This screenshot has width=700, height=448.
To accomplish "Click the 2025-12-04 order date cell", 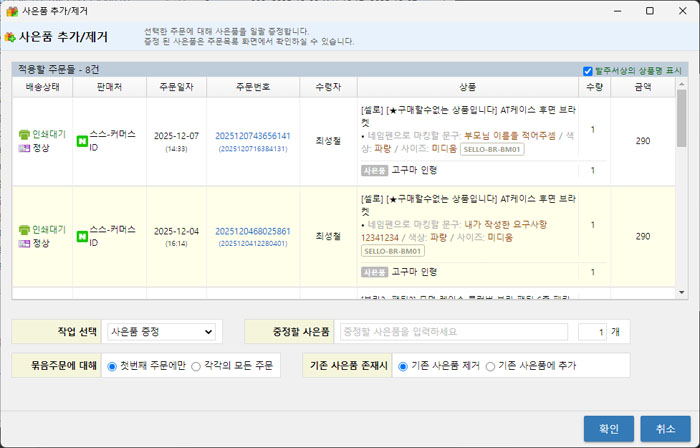I will pos(176,236).
